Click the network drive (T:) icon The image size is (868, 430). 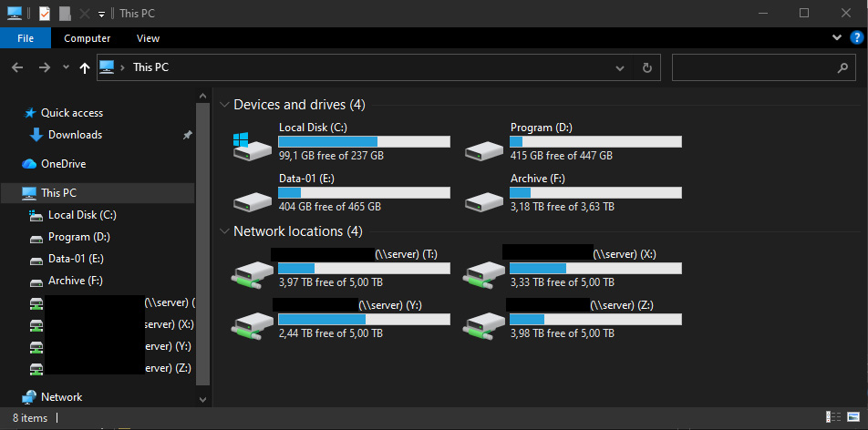[252, 274]
